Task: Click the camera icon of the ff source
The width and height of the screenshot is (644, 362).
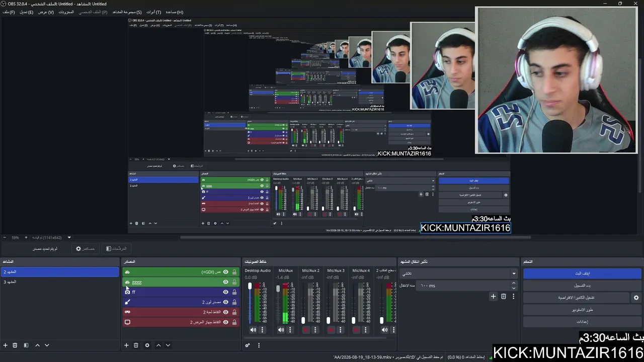Action: 127,292
